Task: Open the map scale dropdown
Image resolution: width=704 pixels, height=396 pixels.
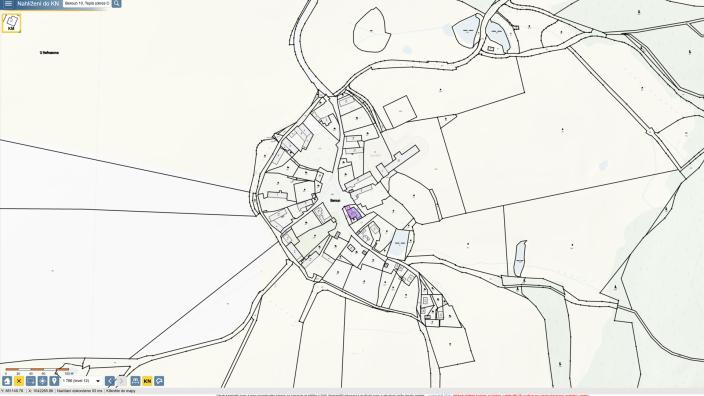Action: coord(81,381)
